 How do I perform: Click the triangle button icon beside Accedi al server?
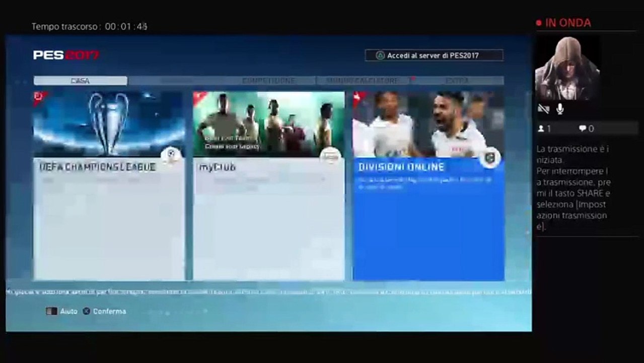coord(381,55)
